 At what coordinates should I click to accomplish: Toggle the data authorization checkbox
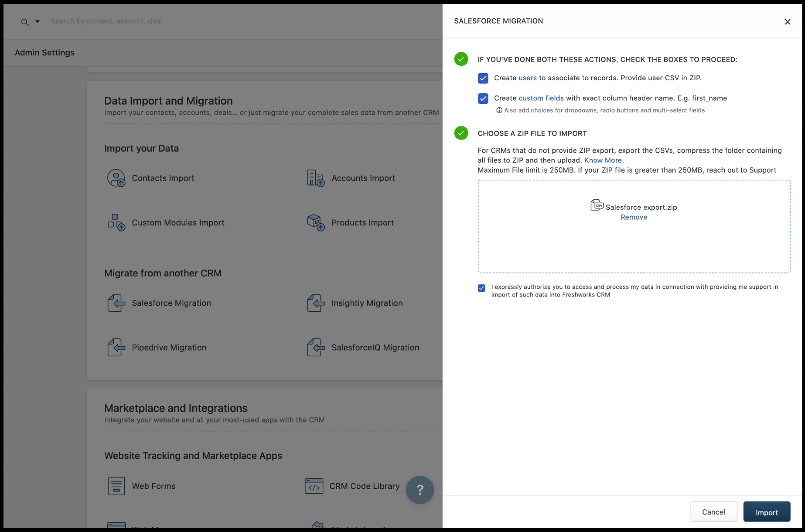coord(481,288)
